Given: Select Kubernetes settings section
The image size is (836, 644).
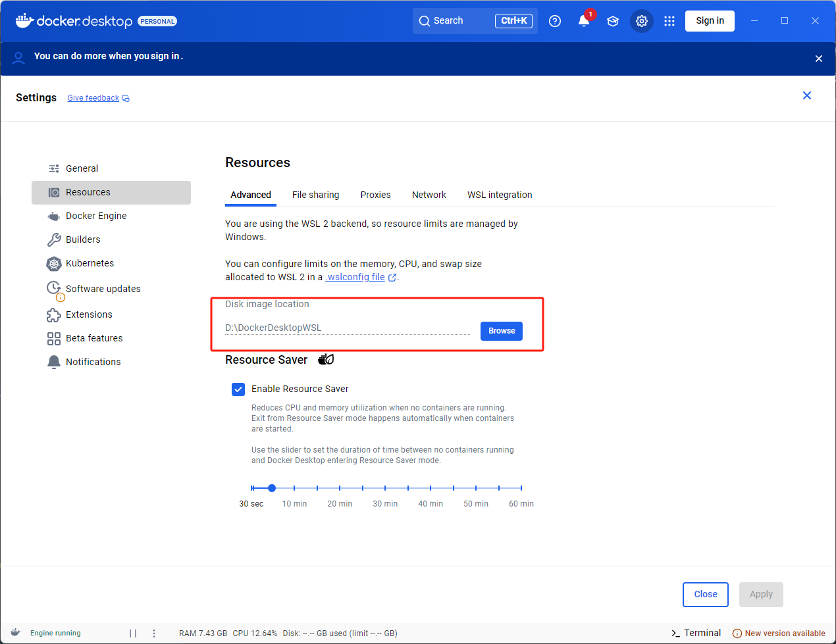Looking at the screenshot, I should pyautogui.click(x=111, y=264).
